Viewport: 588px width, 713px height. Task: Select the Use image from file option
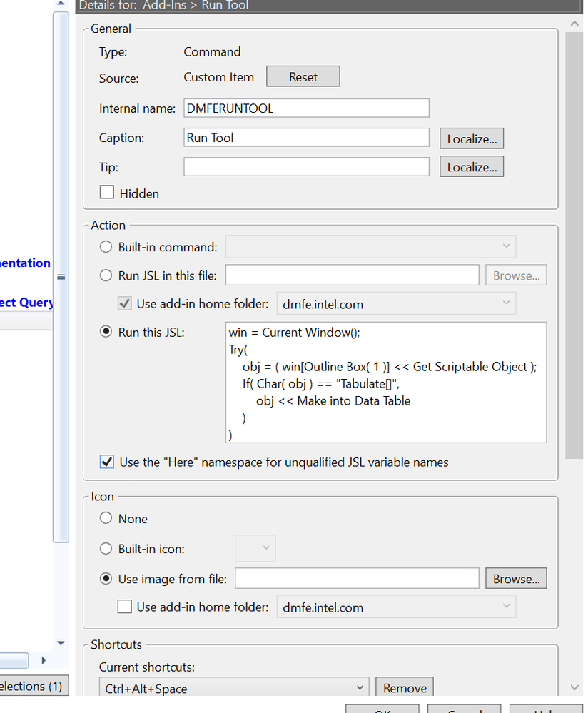[x=106, y=578]
